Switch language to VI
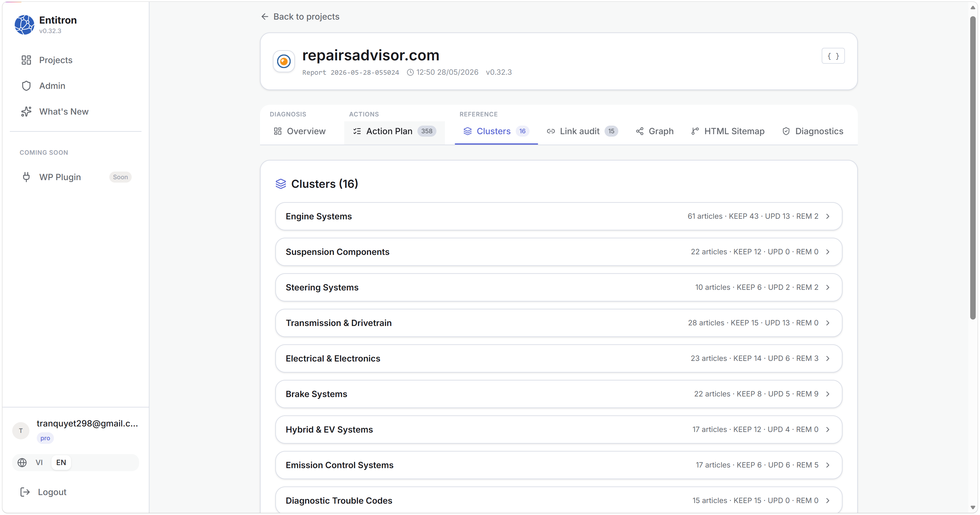980x515 pixels. [x=39, y=463]
